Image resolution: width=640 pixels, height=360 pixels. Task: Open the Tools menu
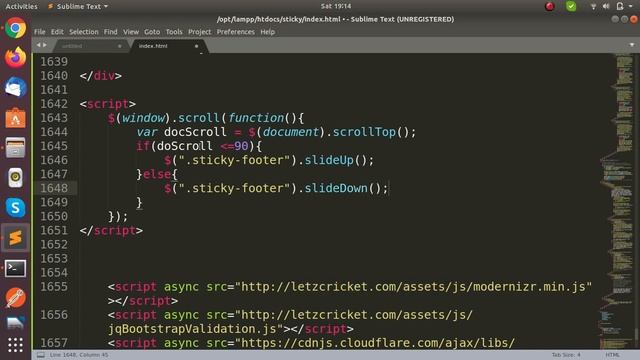174,32
